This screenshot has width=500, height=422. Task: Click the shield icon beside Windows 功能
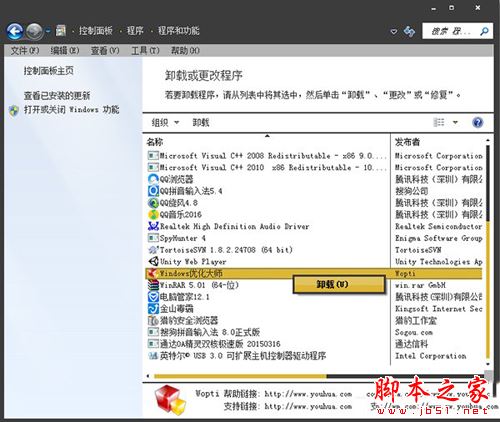[14, 111]
